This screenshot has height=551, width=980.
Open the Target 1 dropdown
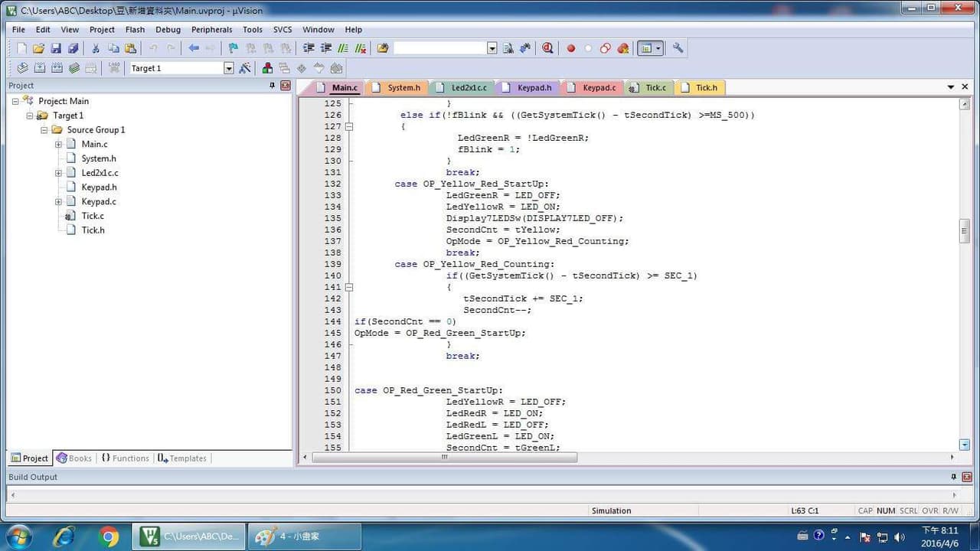pos(228,68)
